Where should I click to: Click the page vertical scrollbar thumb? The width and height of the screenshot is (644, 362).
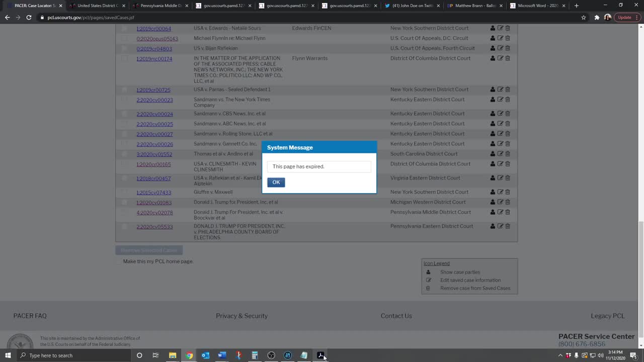pos(640,280)
